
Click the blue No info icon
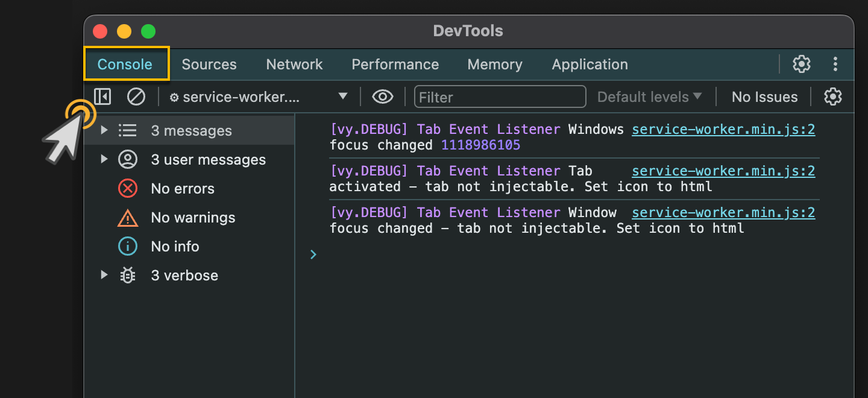pos(128,246)
